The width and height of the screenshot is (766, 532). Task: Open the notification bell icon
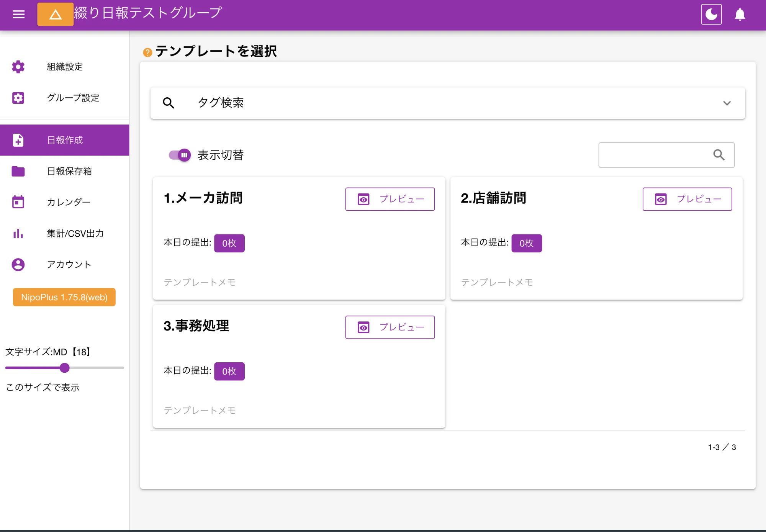tap(740, 14)
